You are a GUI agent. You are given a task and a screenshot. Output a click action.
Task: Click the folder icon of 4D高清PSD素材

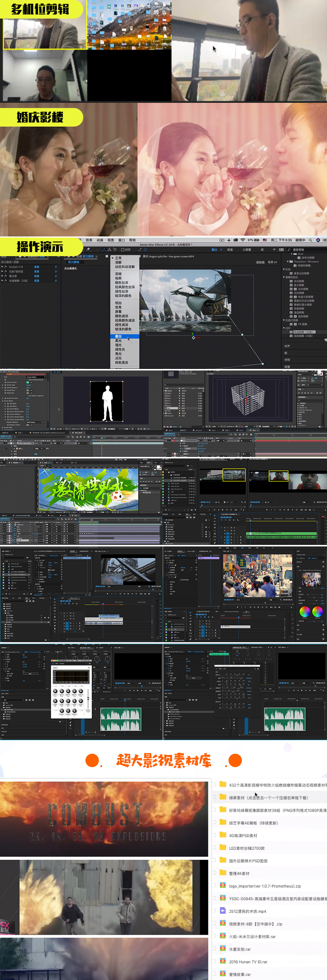tap(223, 835)
